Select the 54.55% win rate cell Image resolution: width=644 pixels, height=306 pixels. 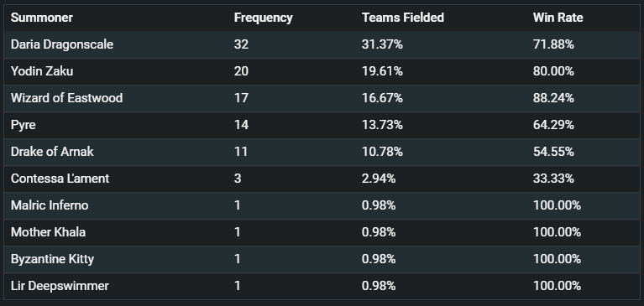coord(553,152)
